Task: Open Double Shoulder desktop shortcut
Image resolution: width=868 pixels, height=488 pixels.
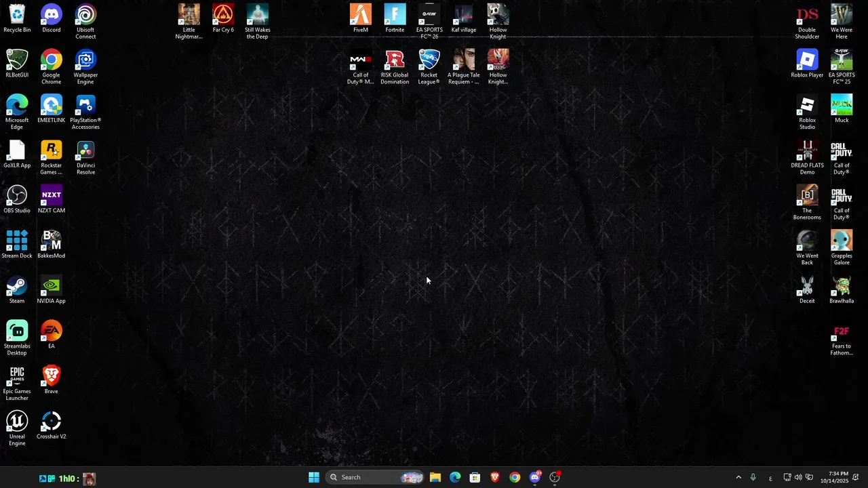Action: [807, 22]
